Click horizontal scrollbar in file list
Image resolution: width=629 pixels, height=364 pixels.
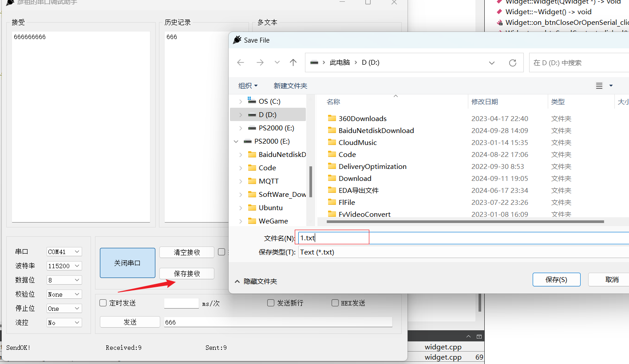click(465, 221)
